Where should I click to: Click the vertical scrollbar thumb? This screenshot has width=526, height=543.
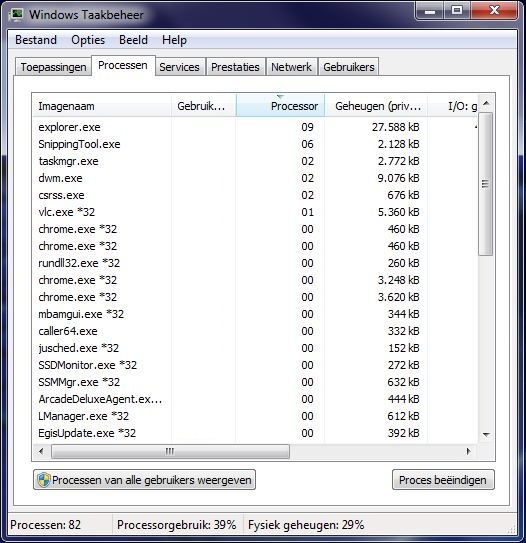pyautogui.click(x=485, y=184)
